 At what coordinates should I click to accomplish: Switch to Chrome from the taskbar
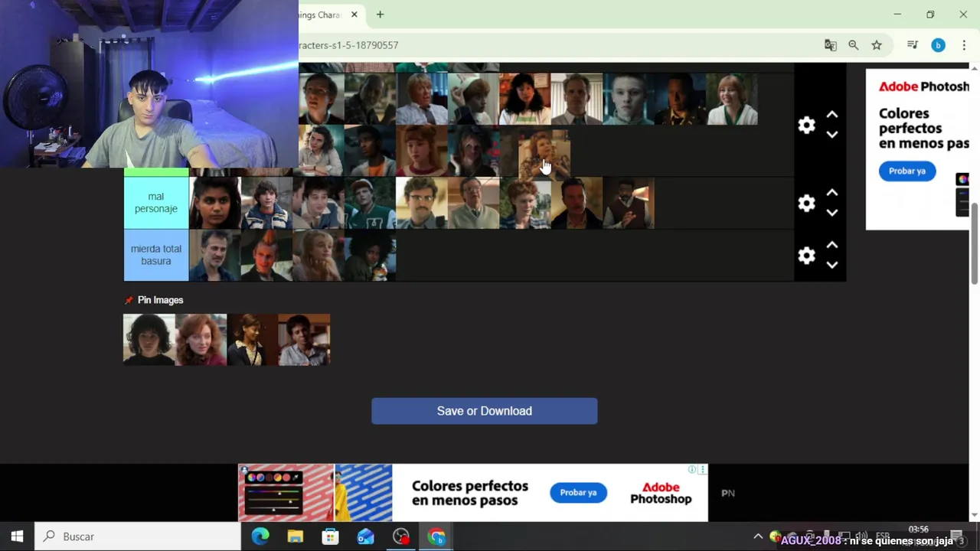(x=436, y=536)
